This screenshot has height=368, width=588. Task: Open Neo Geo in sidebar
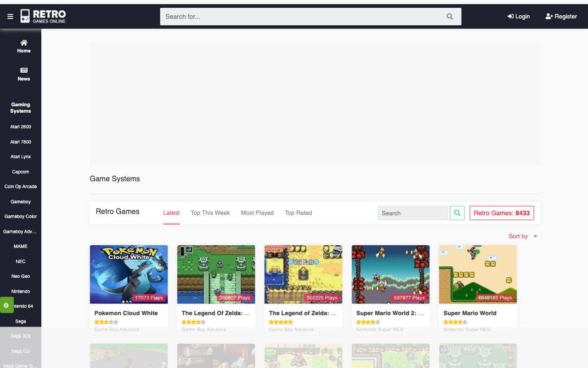pyautogui.click(x=21, y=276)
